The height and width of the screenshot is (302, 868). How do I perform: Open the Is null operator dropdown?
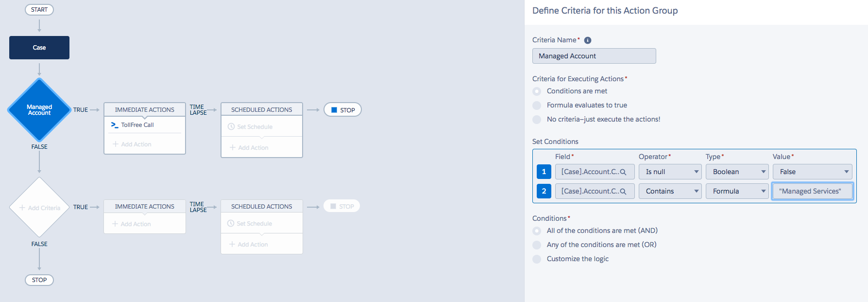(x=670, y=172)
